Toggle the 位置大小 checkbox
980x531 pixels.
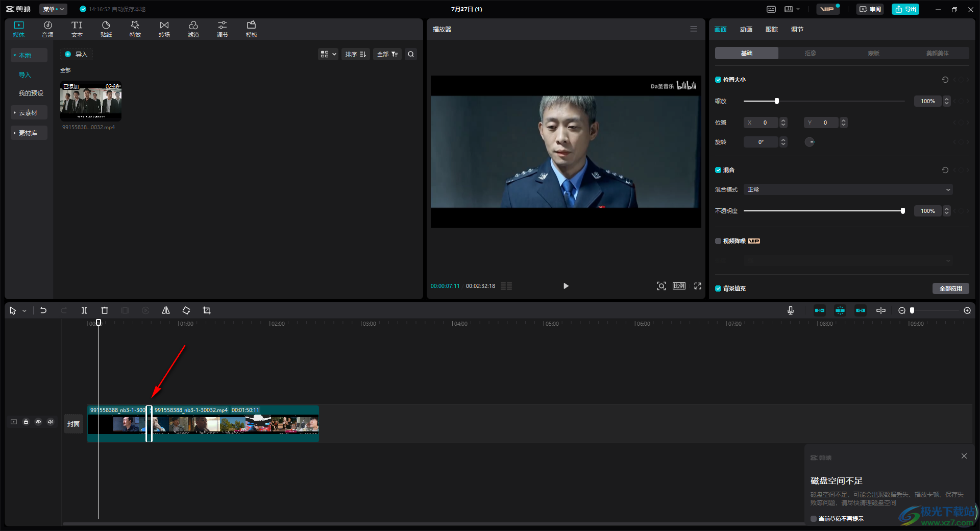point(718,80)
